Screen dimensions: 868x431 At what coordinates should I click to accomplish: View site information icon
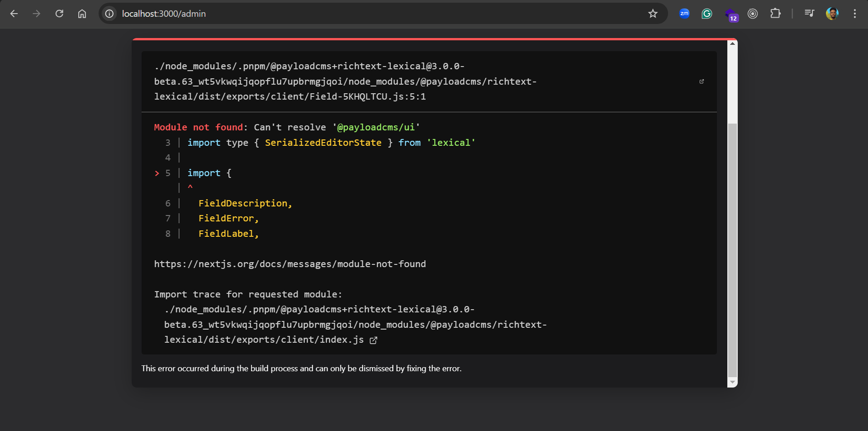pyautogui.click(x=109, y=14)
